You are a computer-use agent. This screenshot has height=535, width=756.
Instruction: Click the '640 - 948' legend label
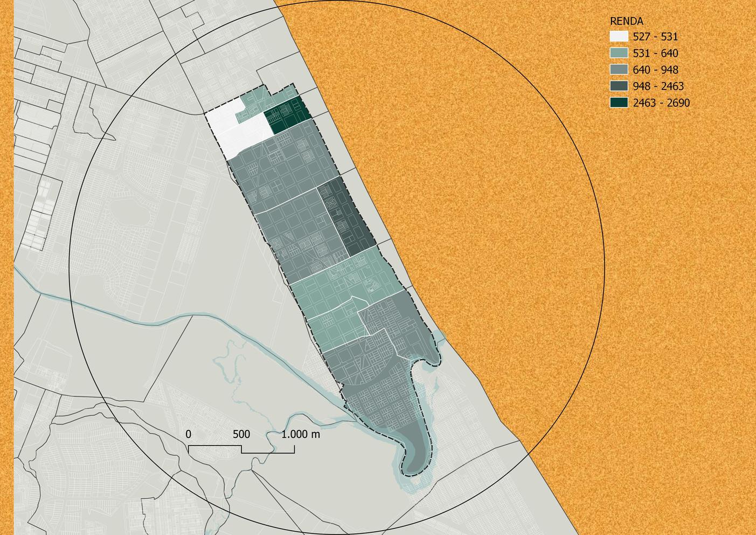point(656,70)
